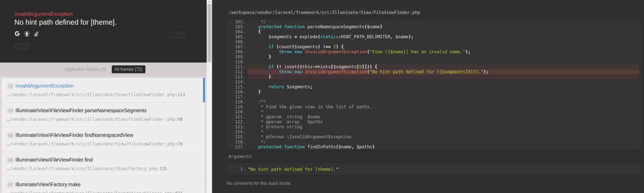Search the error on Stack Overflow
Screen dimensions: 644x193
[36, 34]
